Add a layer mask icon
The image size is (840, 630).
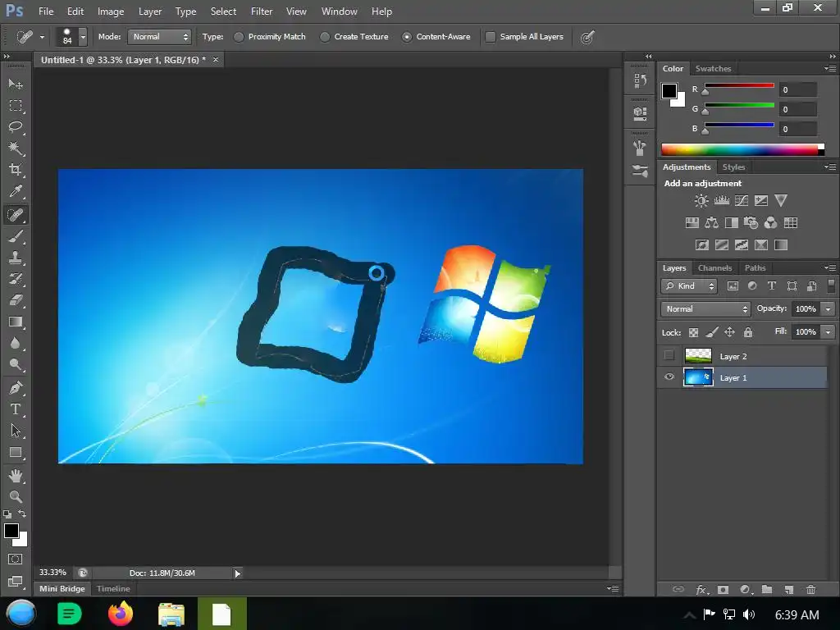coord(723,589)
